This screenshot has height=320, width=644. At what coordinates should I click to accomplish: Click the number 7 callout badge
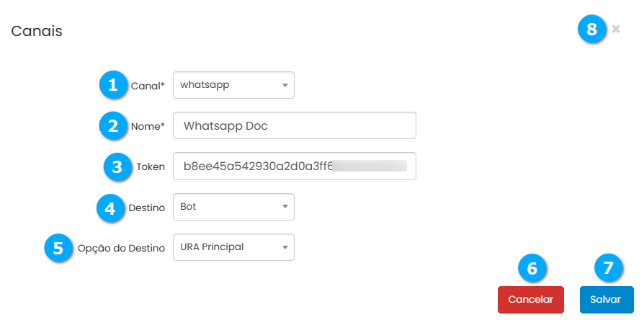tap(608, 268)
